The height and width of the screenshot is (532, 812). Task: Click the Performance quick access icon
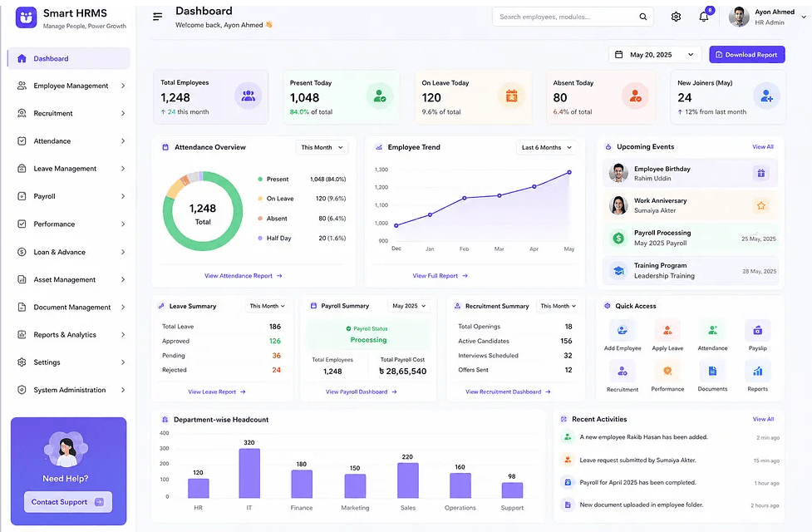coord(667,371)
